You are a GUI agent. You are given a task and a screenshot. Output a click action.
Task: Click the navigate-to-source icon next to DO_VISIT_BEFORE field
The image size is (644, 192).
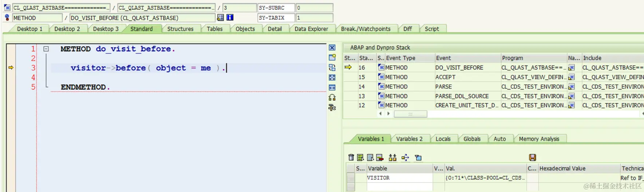click(220, 17)
